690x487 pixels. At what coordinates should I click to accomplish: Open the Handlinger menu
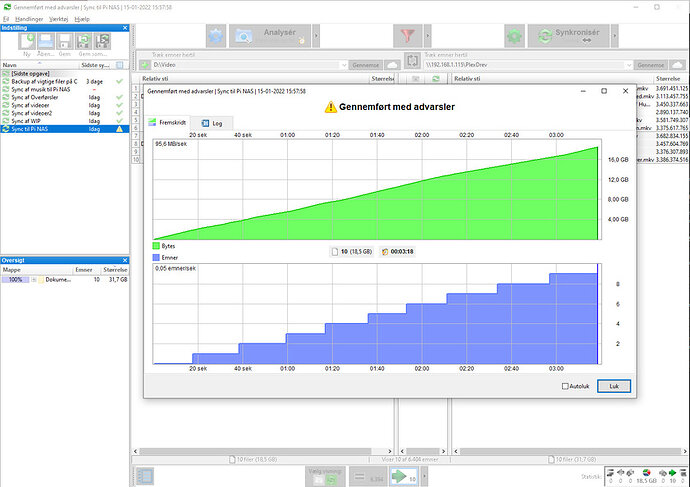pyautogui.click(x=29, y=19)
